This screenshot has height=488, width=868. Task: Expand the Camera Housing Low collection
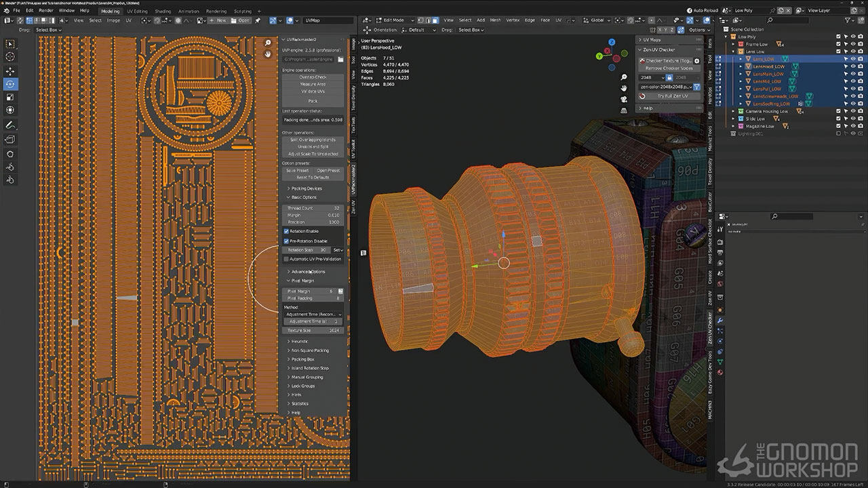click(733, 111)
